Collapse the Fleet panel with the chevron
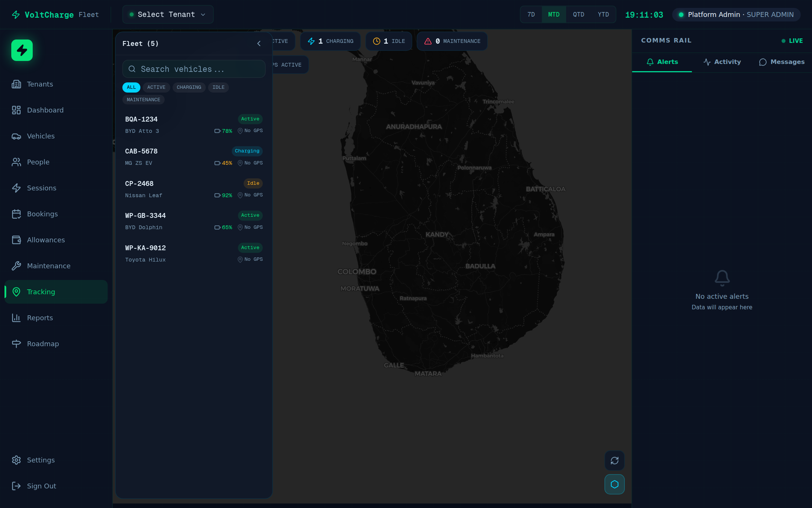 [x=259, y=43]
